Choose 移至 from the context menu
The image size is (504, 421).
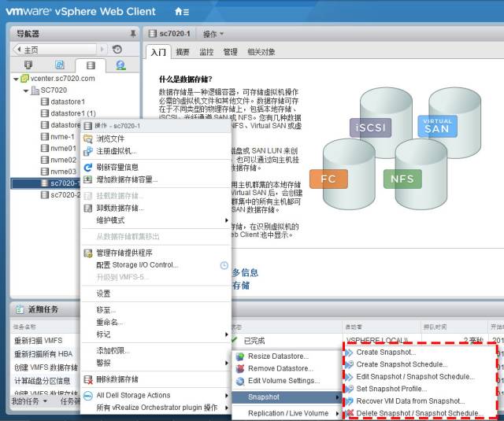(x=156, y=310)
